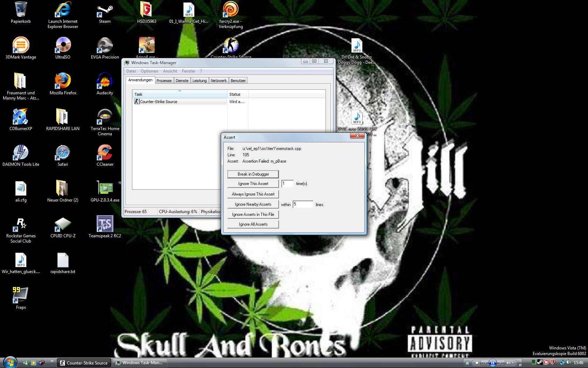Click Ignore Asserts in This File
The width and height of the screenshot is (588, 368).
pyautogui.click(x=253, y=214)
